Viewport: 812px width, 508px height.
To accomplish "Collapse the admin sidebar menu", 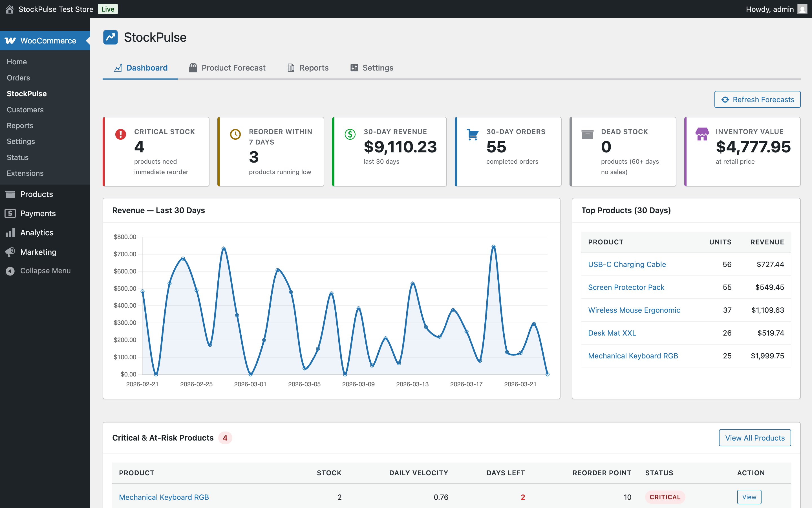I will pyautogui.click(x=45, y=271).
